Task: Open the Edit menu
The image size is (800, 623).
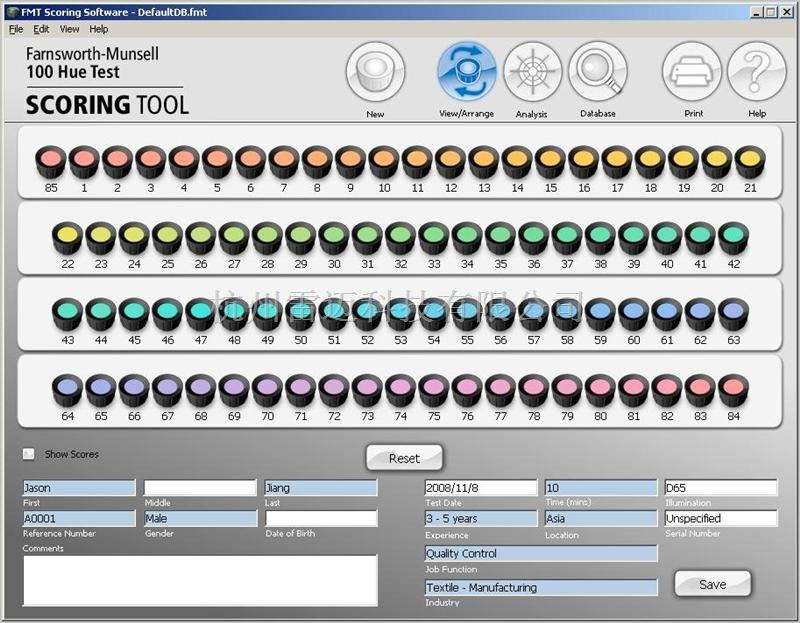Action: pyautogui.click(x=41, y=29)
